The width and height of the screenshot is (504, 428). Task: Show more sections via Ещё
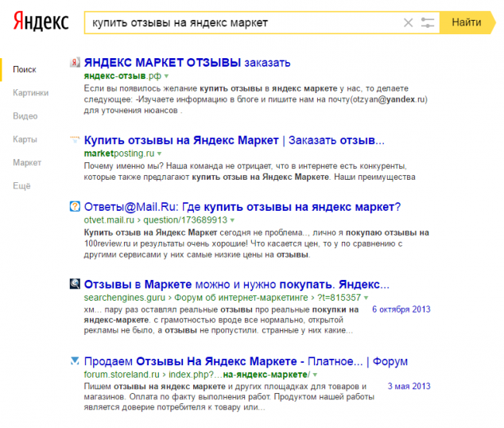21,186
